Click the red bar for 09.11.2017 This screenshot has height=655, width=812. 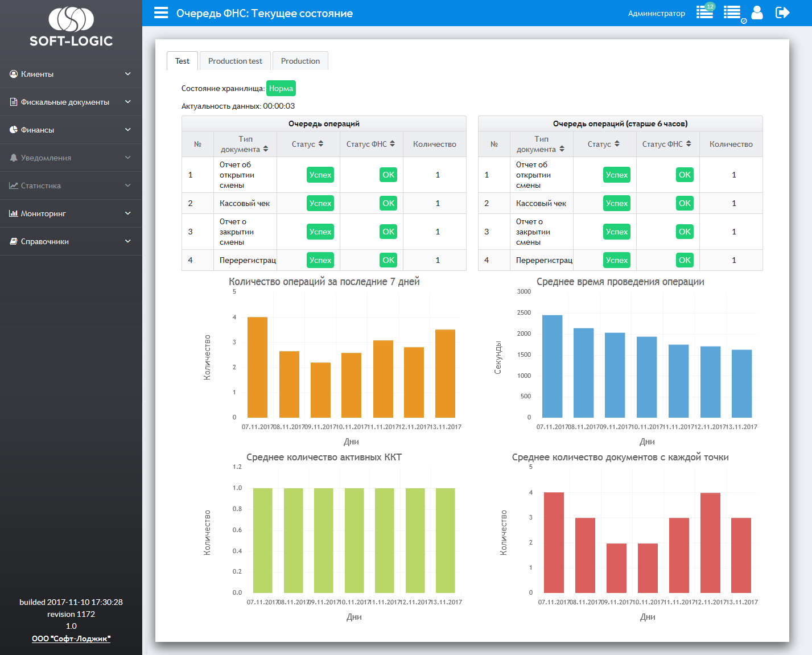pyautogui.click(x=616, y=568)
